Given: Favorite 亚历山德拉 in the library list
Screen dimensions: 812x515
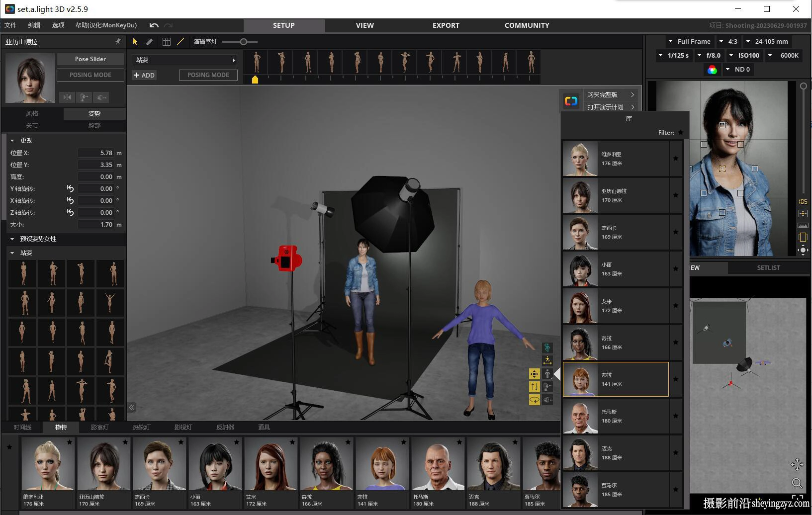Looking at the screenshot, I should pyautogui.click(x=676, y=195).
